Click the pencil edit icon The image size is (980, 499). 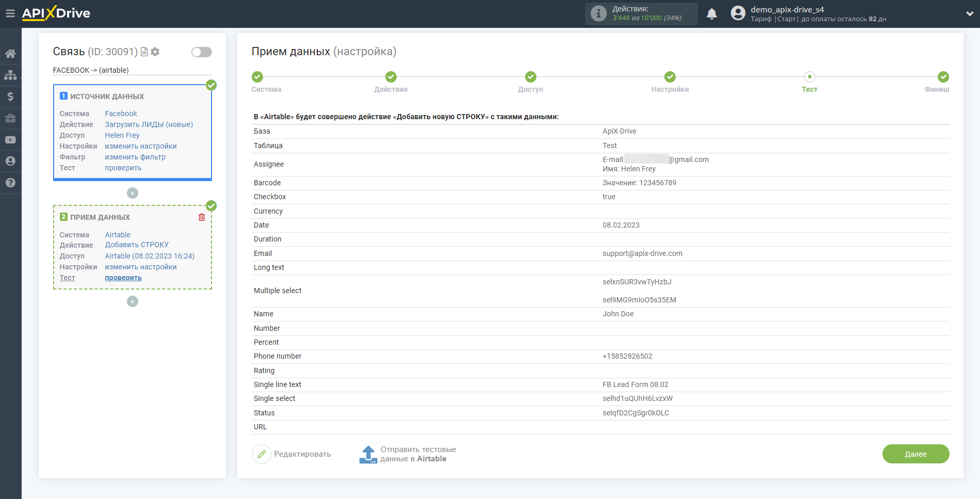click(262, 454)
